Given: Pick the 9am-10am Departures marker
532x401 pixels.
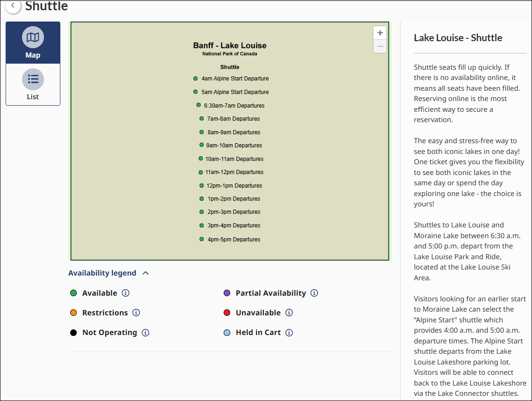Looking at the screenshot, I should coord(202,145).
